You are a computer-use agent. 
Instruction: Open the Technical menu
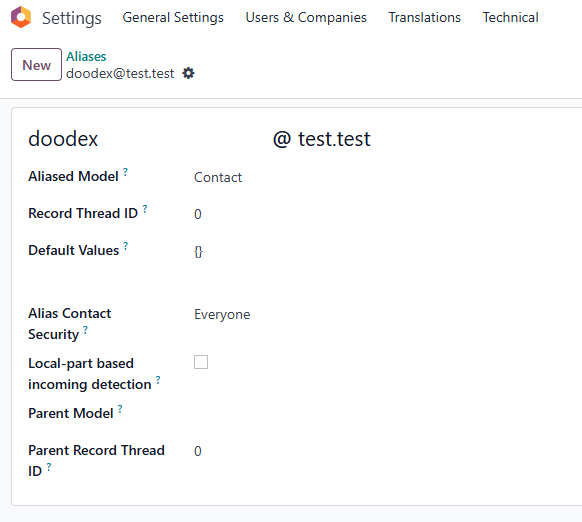pyautogui.click(x=510, y=17)
